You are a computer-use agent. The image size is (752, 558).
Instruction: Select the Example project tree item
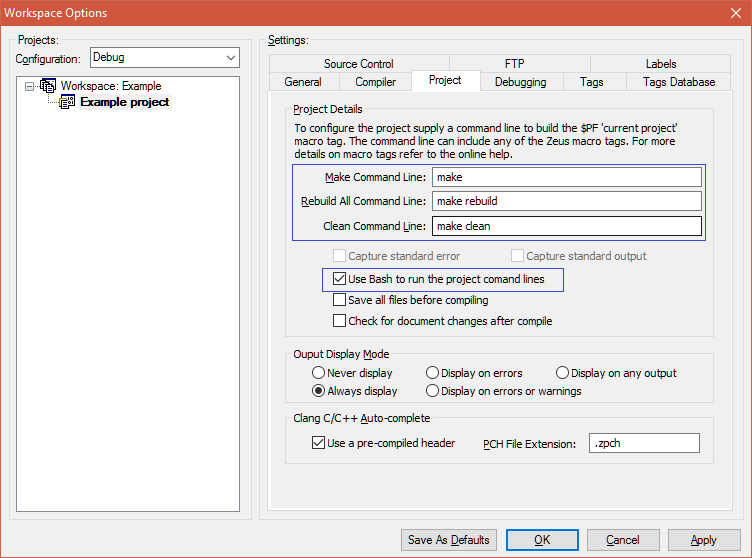click(125, 102)
